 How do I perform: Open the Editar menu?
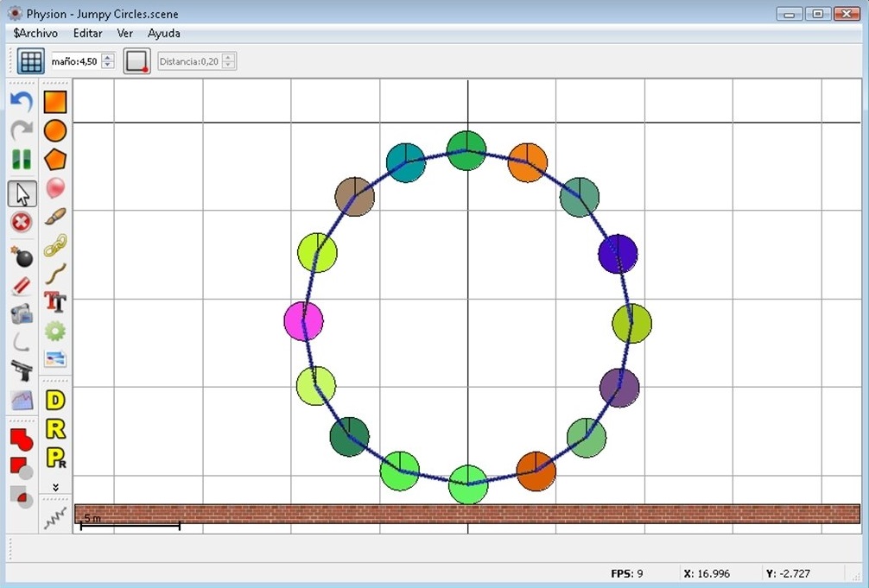[x=87, y=33]
